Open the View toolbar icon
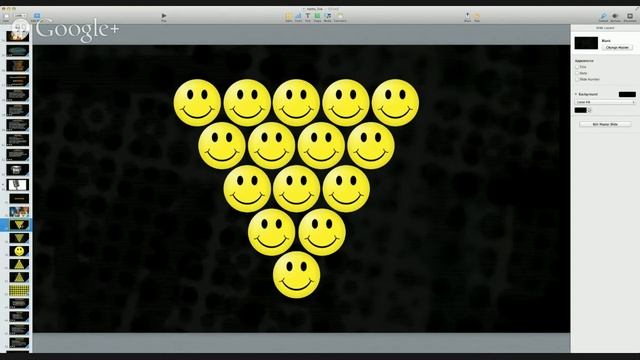This screenshot has height=360, width=640. [x=7, y=17]
